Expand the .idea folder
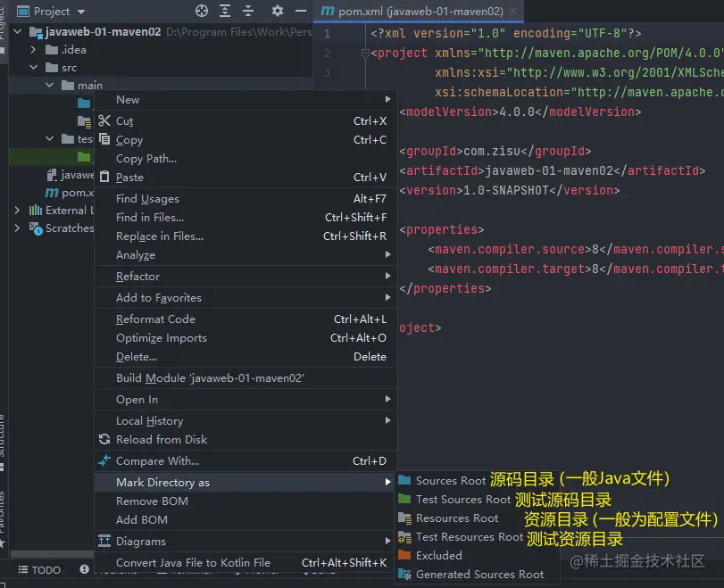Image resolution: width=724 pixels, height=588 pixels. [33, 49]
